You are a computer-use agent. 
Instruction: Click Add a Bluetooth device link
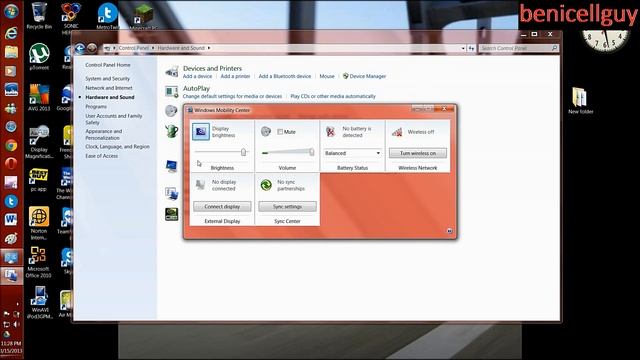pos(284,76)
